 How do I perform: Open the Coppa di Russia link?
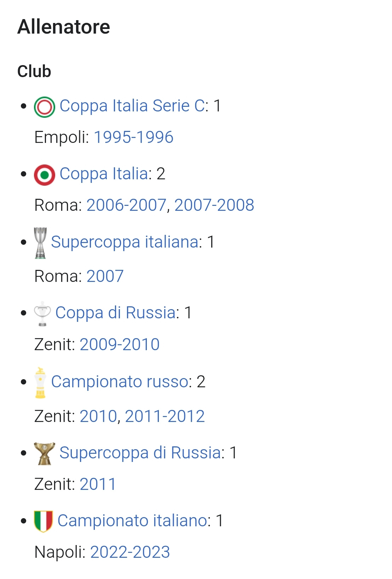coord(115,313)
